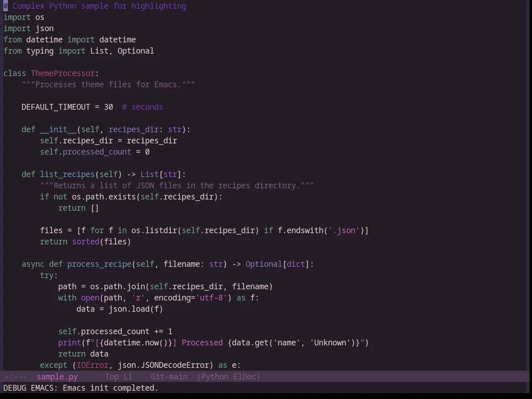
Task: Click 'List[str]' return type annotation
Action: [161, 174]
